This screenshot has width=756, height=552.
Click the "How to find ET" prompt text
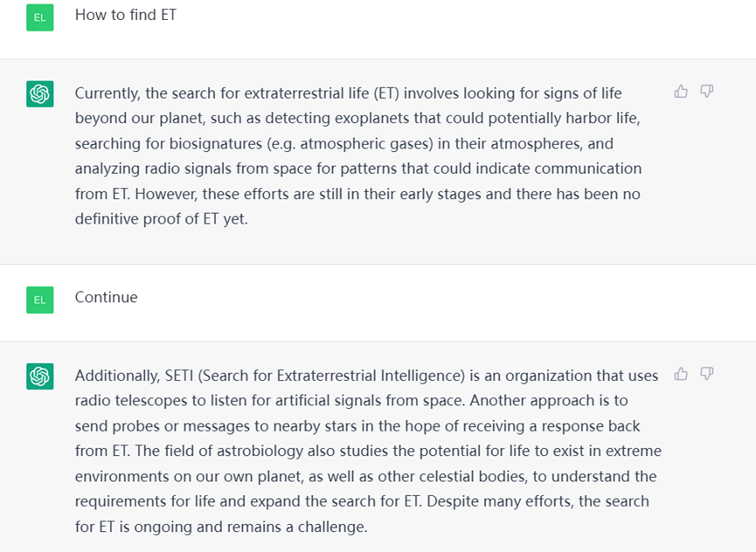pyautogui.click(x=125, y=15)
